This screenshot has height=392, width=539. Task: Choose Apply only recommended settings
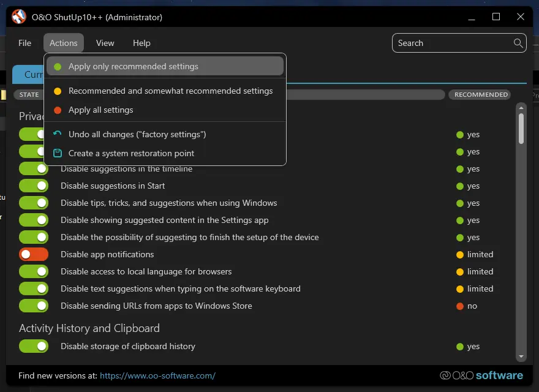pos(165,66)
